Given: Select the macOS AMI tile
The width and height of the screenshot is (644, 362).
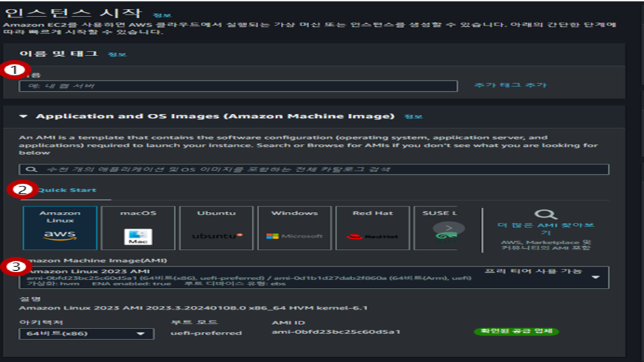Looking at the screenshot, I should pos(138,228).
